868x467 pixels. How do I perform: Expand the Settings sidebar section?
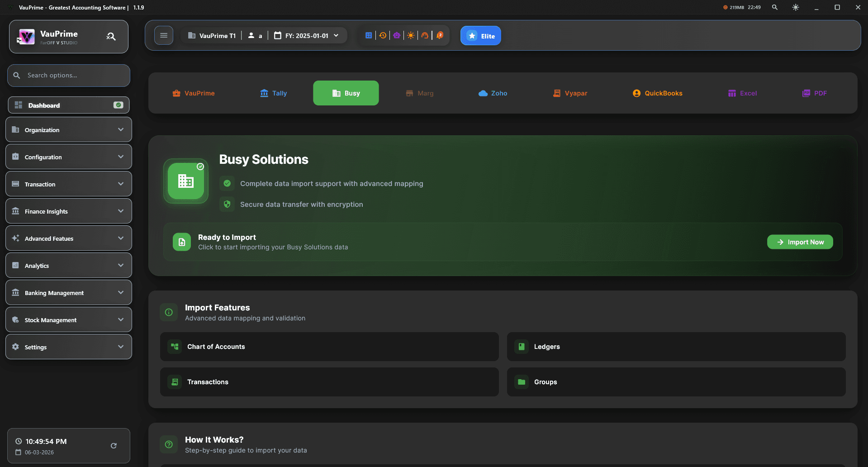point(69,347)
